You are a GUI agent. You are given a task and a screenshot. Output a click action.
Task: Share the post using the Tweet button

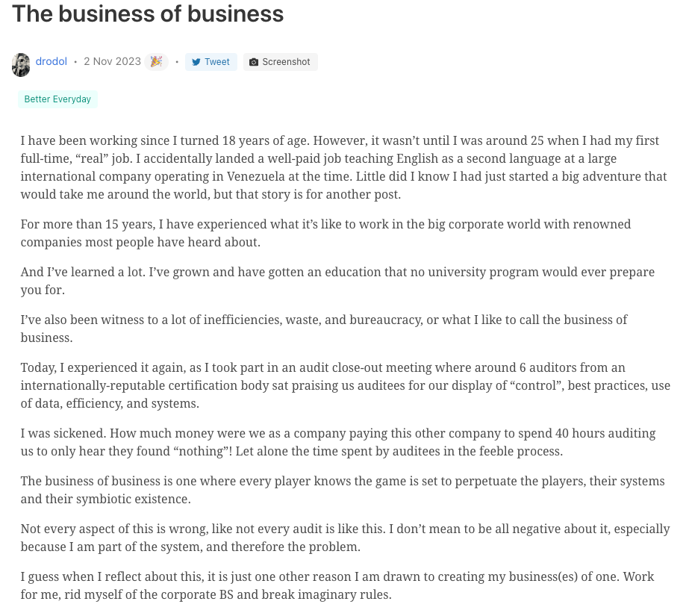coord(211,62)
